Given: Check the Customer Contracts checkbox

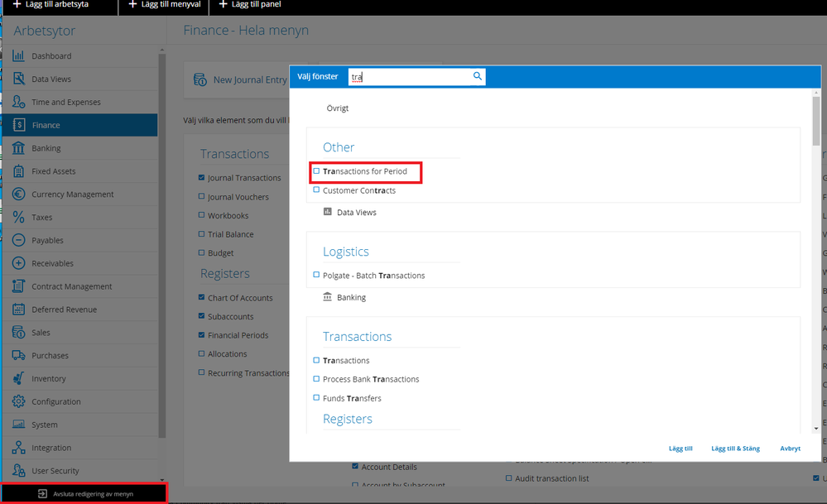Looking at the screenshot, I should click(x=316, y=190).
